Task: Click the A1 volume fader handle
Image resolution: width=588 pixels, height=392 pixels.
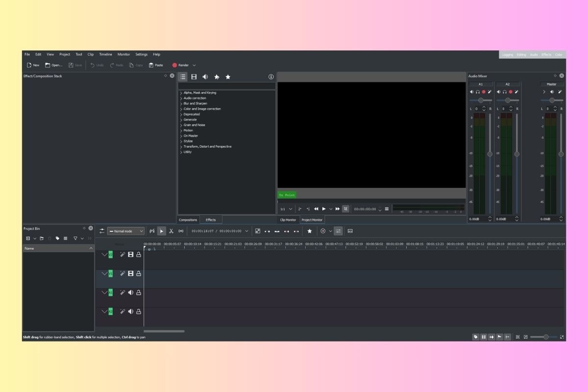Action: (490, 154)
